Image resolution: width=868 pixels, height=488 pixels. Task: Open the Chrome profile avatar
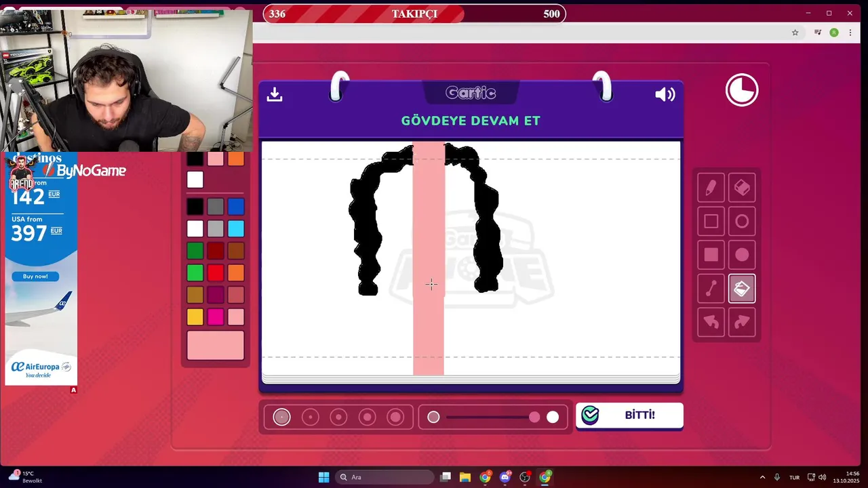[834, 33]
